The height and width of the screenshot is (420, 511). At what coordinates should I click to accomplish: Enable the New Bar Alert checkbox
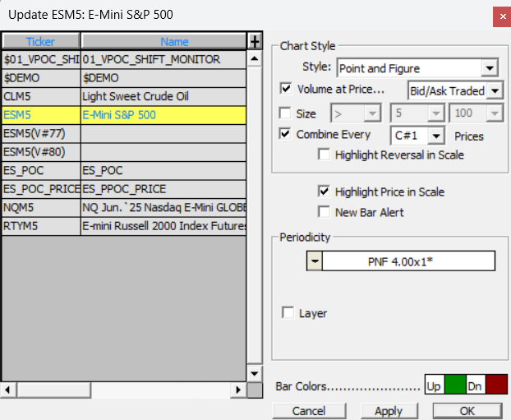click(x=324, y=212)
